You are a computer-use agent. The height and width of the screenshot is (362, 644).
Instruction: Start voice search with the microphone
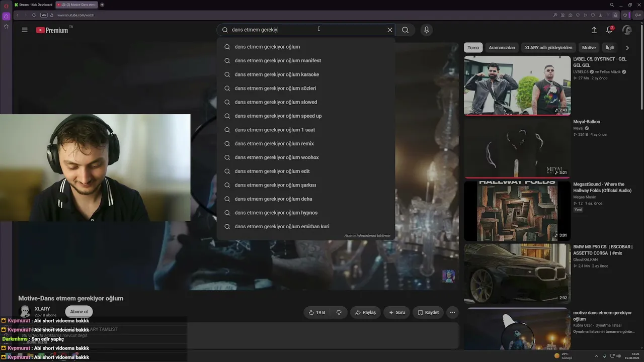(427, 30)
